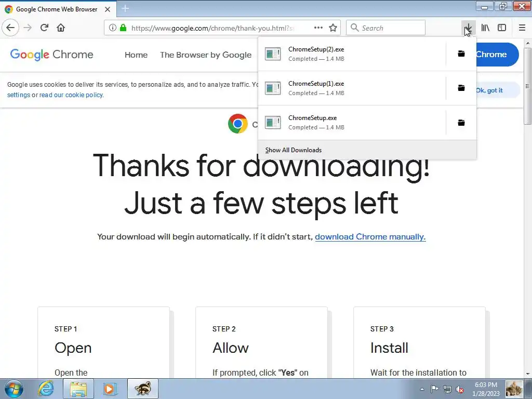Image resolution: width=532 pixels, height=399 pixels.
Task: Click the cat thumbnail in taskbar corner
Action: (x=514, y=389)
